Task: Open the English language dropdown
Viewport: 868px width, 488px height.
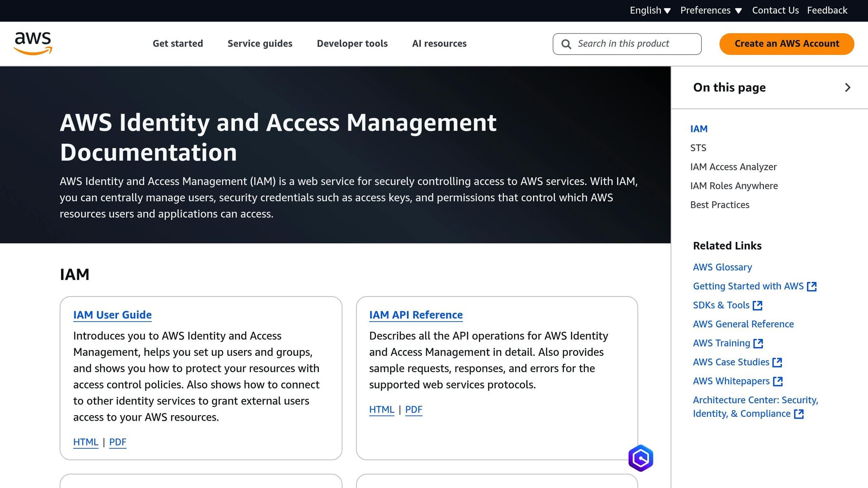Action: point(650,11)
